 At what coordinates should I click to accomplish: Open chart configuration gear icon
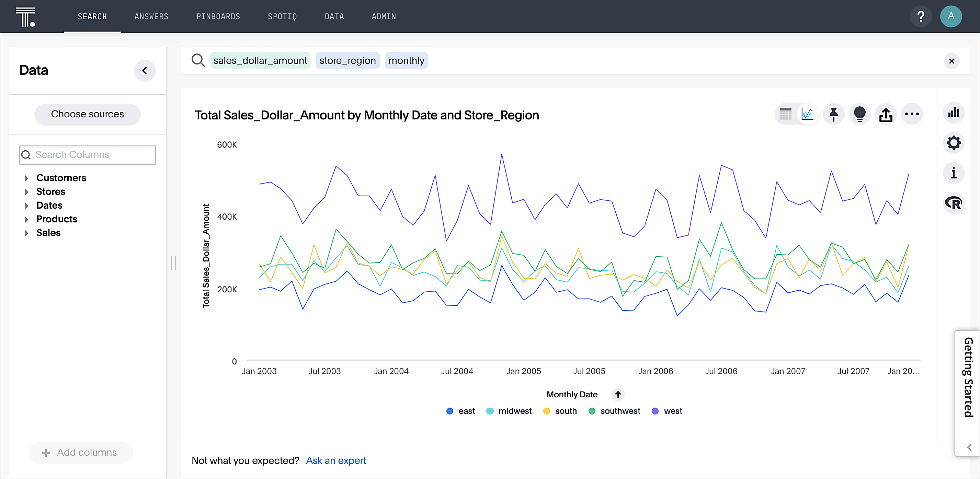[953, 142]
